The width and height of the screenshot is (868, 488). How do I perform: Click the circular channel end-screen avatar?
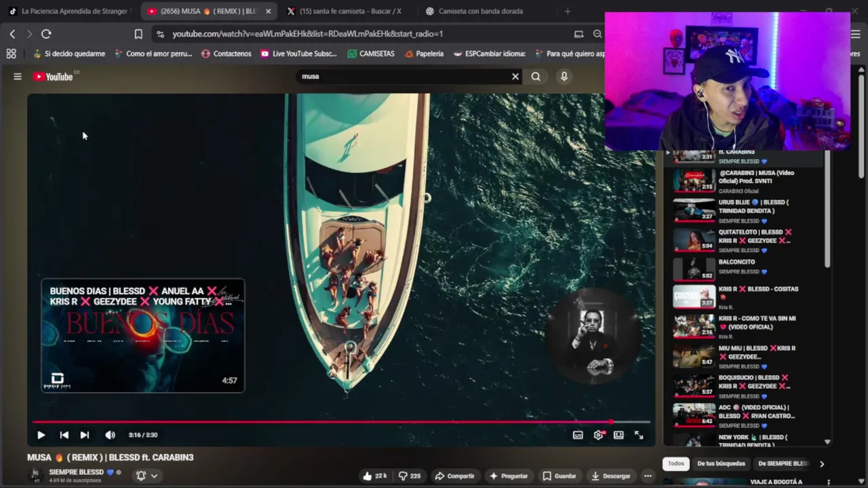pyautogui.click(x=593, y=337)
